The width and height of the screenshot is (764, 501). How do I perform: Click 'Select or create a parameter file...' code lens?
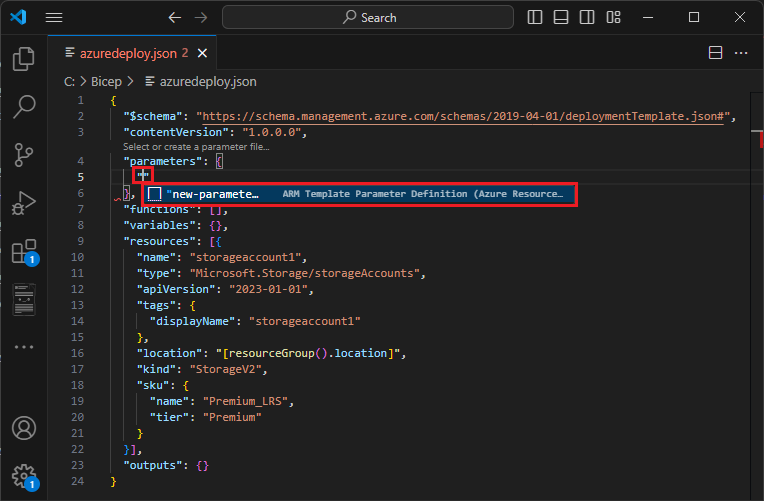tap(196, 147)
